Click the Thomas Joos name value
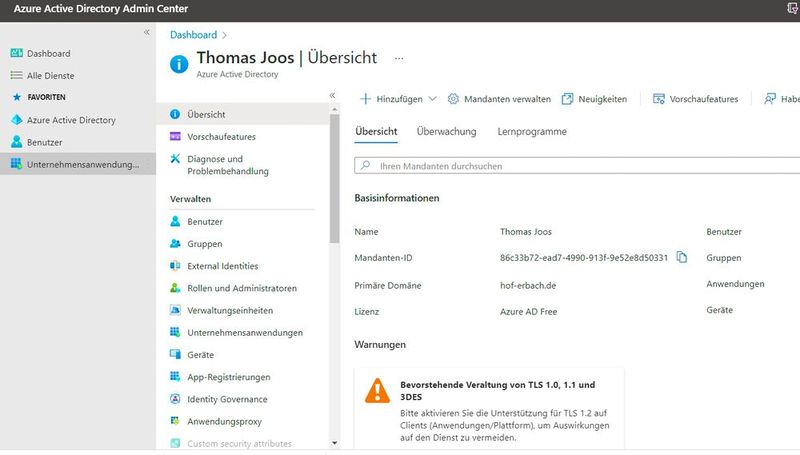The image size is (800, 455). tap(526, 232)
